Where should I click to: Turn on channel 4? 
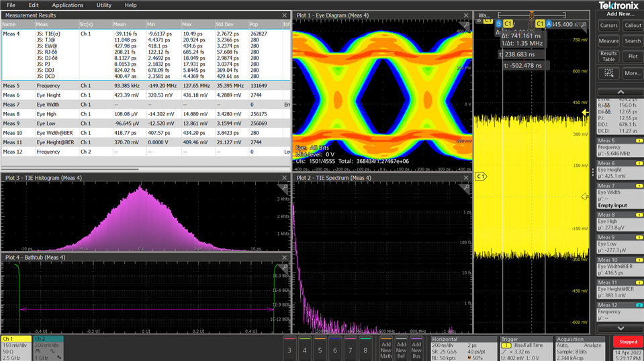click(305, 348)
